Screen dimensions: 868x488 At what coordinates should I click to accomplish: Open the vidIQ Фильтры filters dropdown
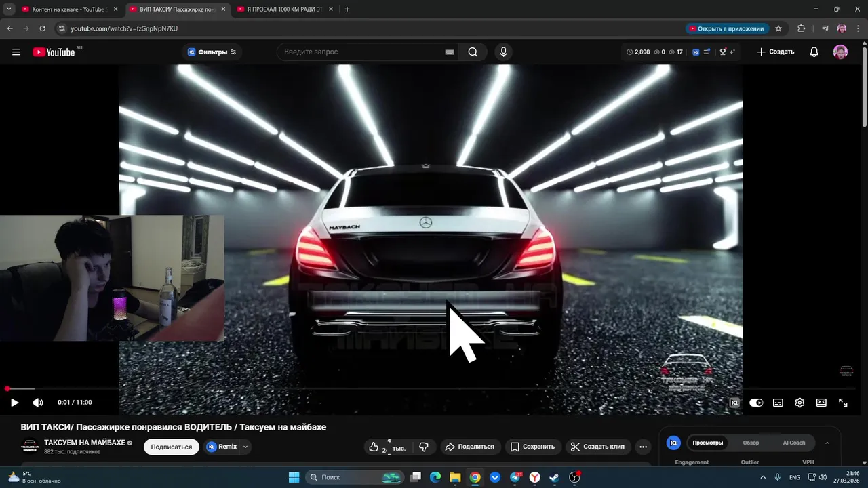pos(212,52)
